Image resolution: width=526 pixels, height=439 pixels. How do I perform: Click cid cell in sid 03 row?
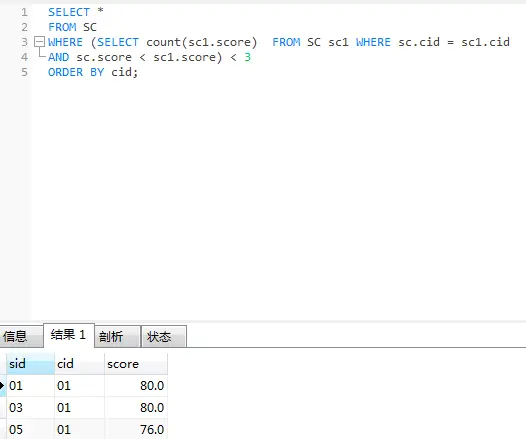pyautogui.click(x=79, y=407)
